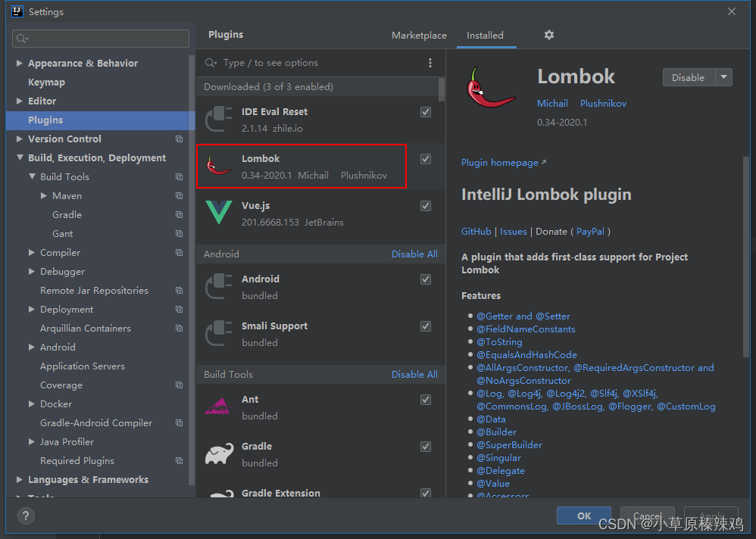Switch to the Installed tab

tap(485, 35)
